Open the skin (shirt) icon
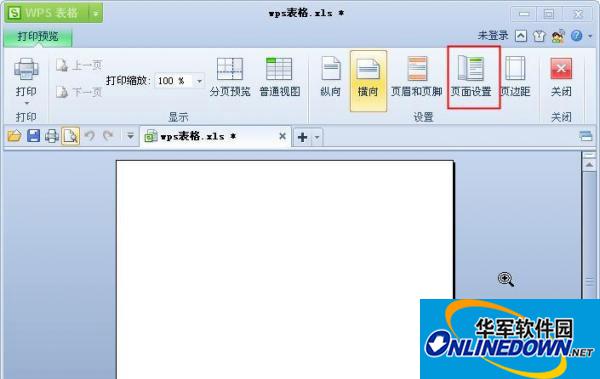 click(539, 36)
